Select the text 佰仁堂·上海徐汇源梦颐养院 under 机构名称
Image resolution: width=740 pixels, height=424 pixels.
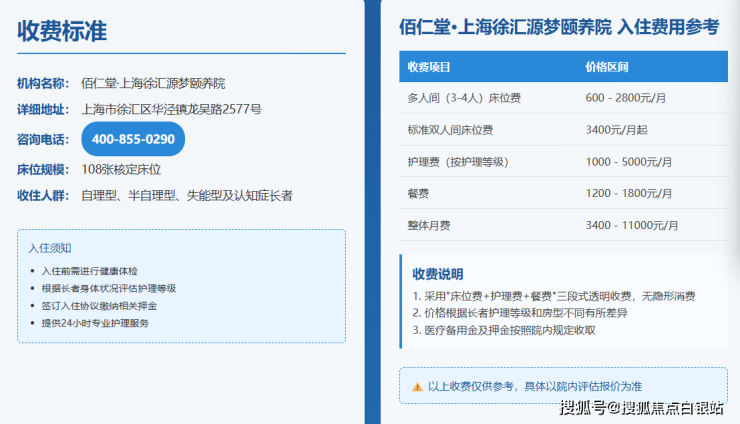point(153,84)
